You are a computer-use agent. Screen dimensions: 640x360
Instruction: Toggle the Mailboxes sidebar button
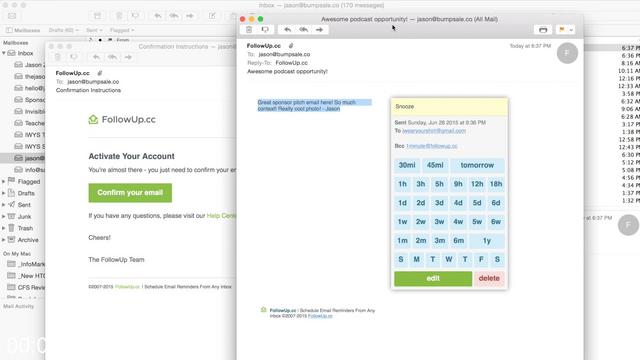(23, 30)
